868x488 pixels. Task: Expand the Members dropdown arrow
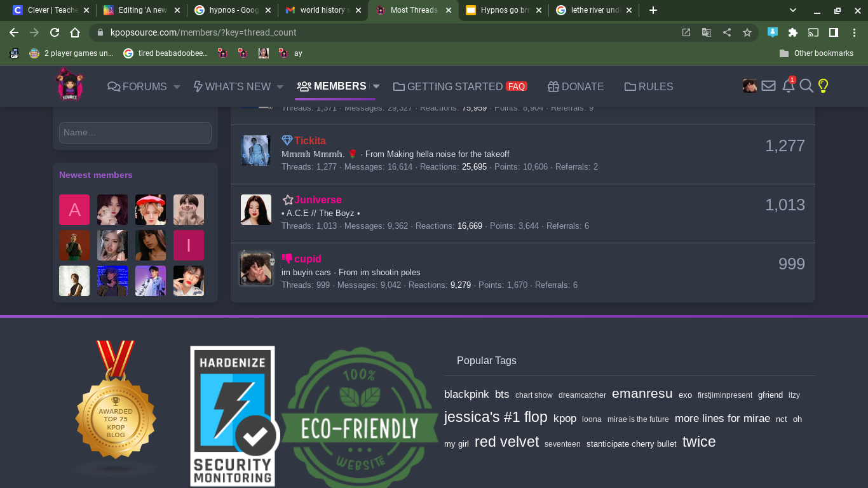tap(376, 86)
